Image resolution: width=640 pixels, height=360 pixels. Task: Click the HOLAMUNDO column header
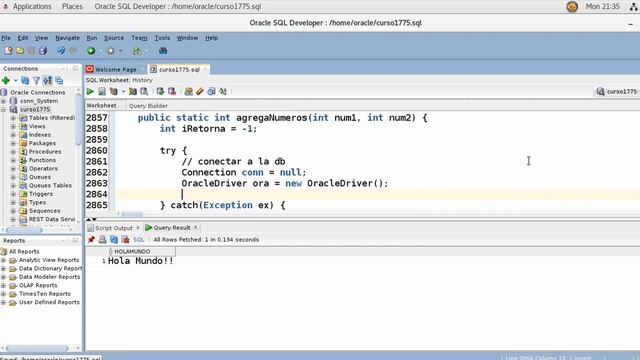coord(142,251)
